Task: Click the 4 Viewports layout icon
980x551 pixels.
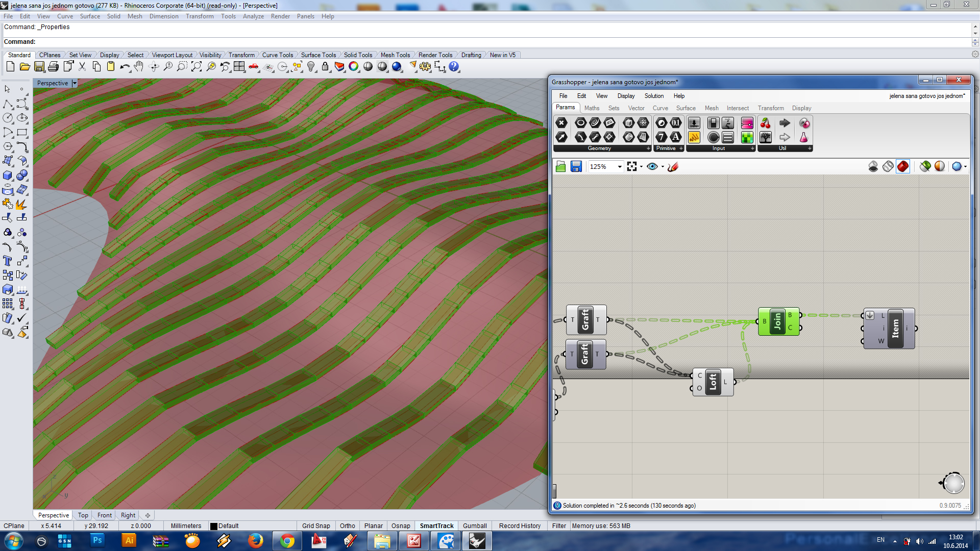Action: (x=239, y=67)
